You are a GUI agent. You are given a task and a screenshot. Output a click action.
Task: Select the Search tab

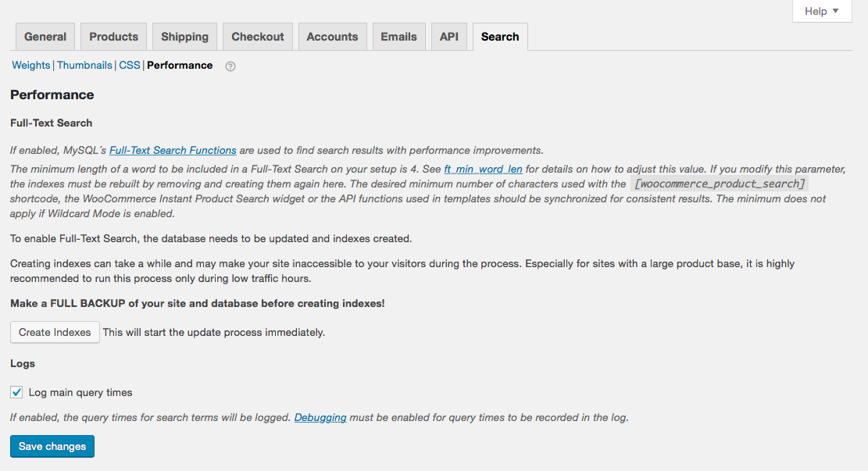tap(500, 37)
